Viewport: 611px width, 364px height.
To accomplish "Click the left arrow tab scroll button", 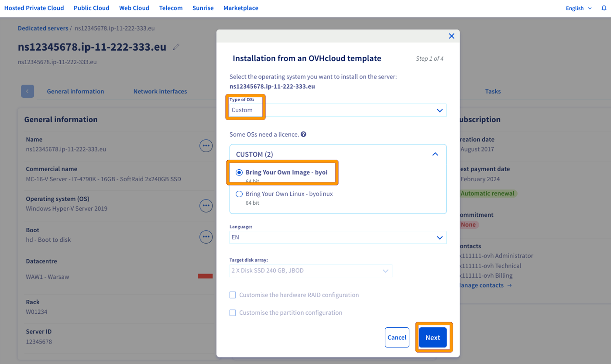I will pos(27,91).
